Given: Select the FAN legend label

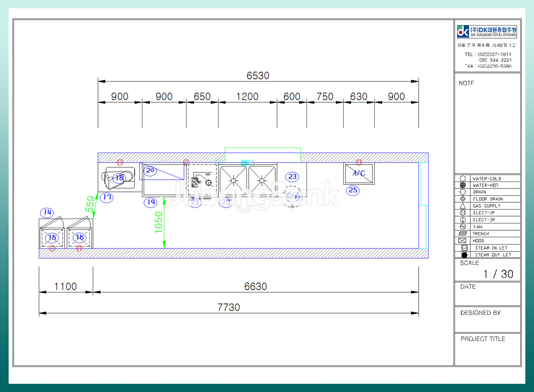Looking at the screenshot, I should coord(477,227).
